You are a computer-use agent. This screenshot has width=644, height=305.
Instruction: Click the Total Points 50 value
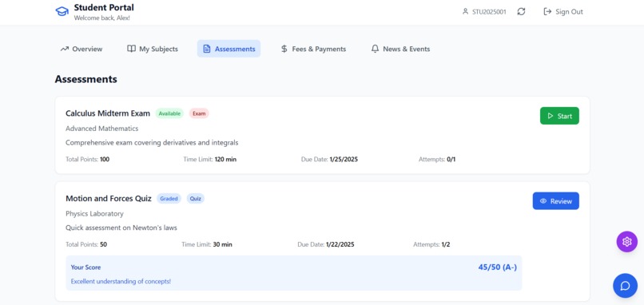click(103, 244)
